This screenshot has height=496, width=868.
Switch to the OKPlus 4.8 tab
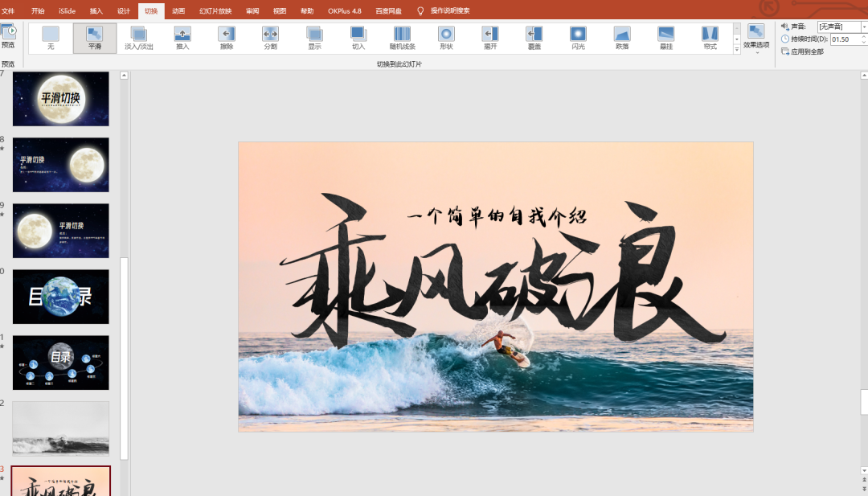tap(344, 11)
